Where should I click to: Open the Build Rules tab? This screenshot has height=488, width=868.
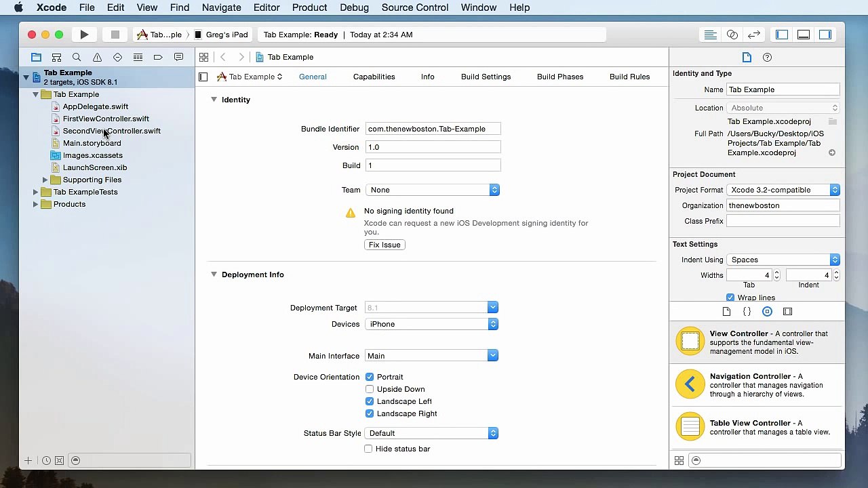coord(629,77)
